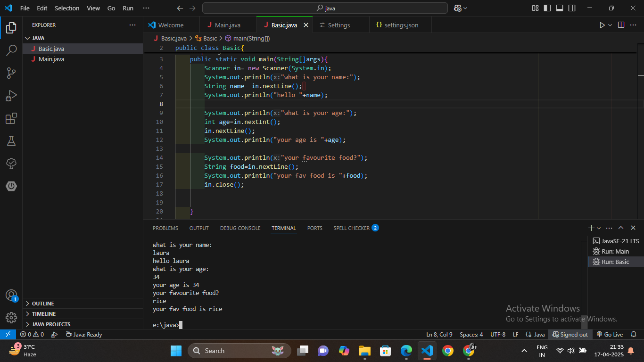Show errors and warnings count in status bar

(x=32, y=334)
